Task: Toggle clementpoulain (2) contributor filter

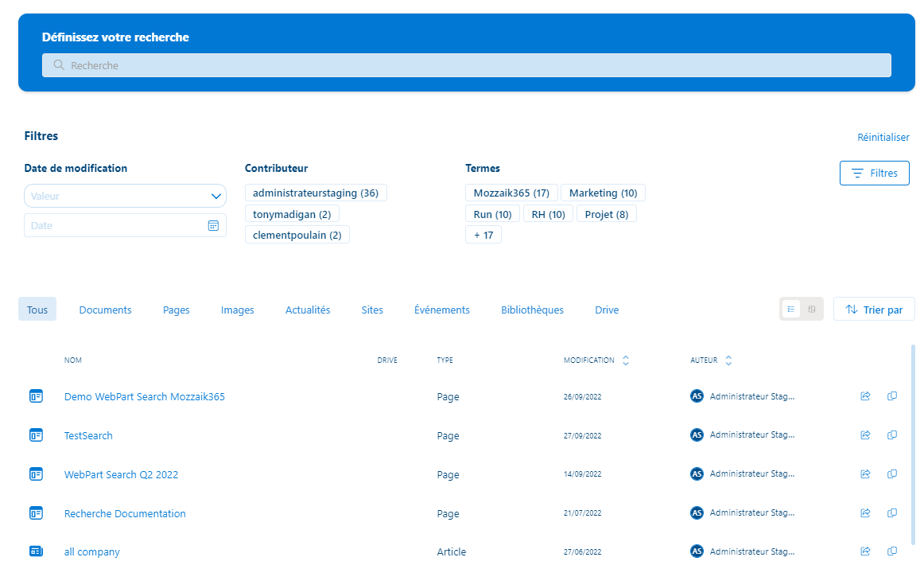Action: 297,235
